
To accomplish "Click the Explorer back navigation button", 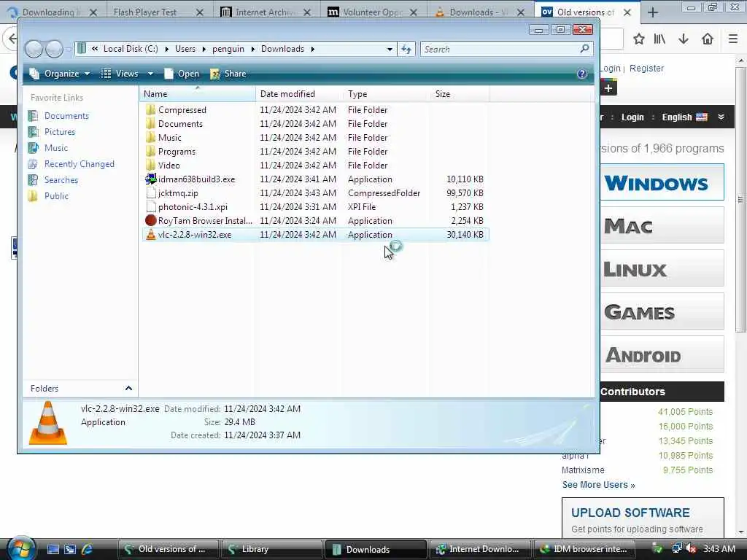I will pos(34,49).
